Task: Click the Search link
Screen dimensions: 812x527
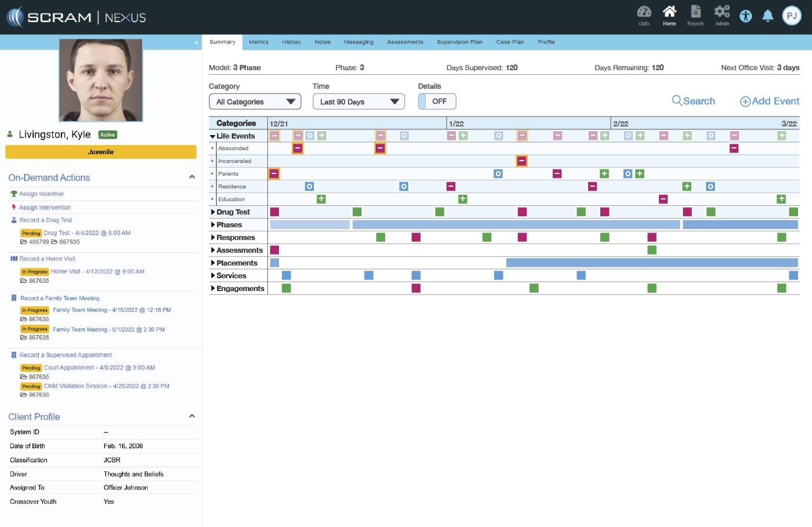Action: [x=693, y=101]
